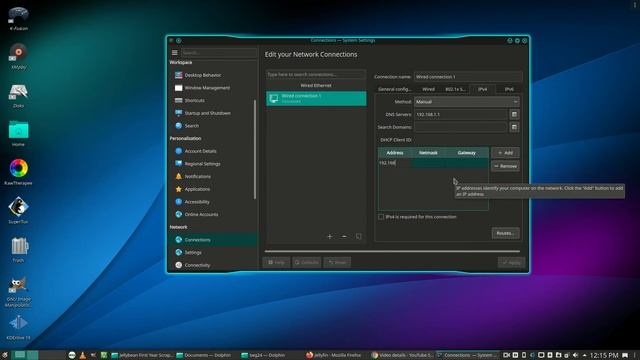The image size is (640, 360).
Task: Click the Netmask column header
Action: click(428, 153)
